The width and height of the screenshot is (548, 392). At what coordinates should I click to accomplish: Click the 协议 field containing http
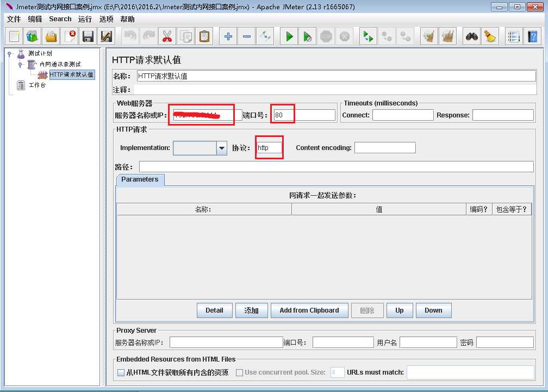[270, 148]
